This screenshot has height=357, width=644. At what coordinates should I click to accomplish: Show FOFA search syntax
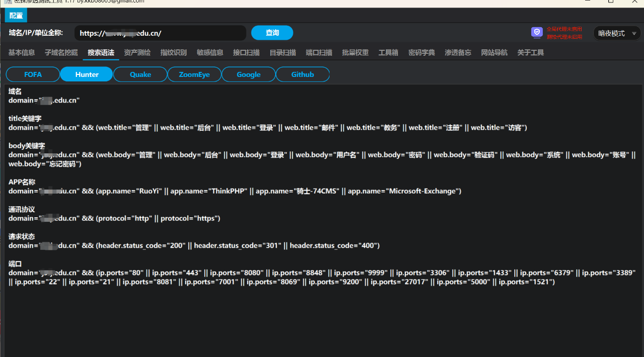pyautogui.click(x=33, y=74)
